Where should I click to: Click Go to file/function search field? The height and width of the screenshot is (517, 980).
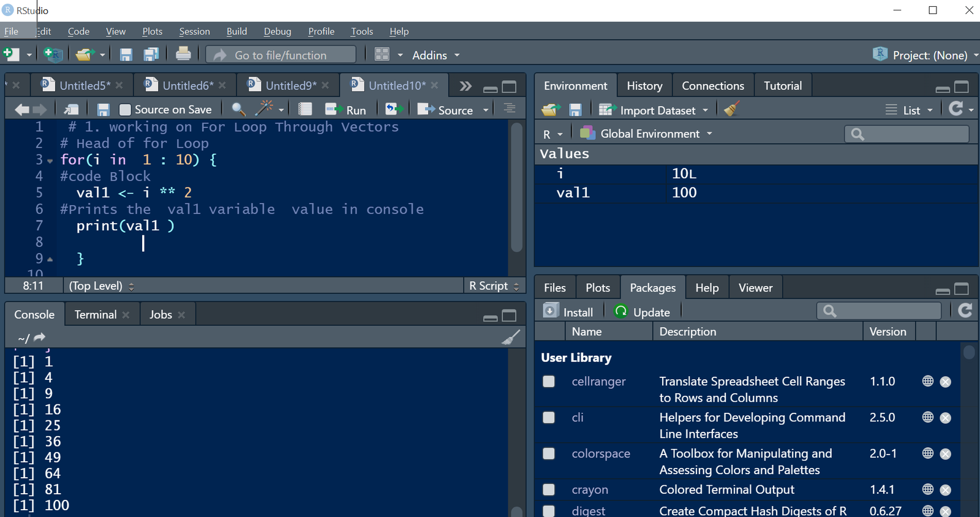pyautogui.click(x=281, y=55)
